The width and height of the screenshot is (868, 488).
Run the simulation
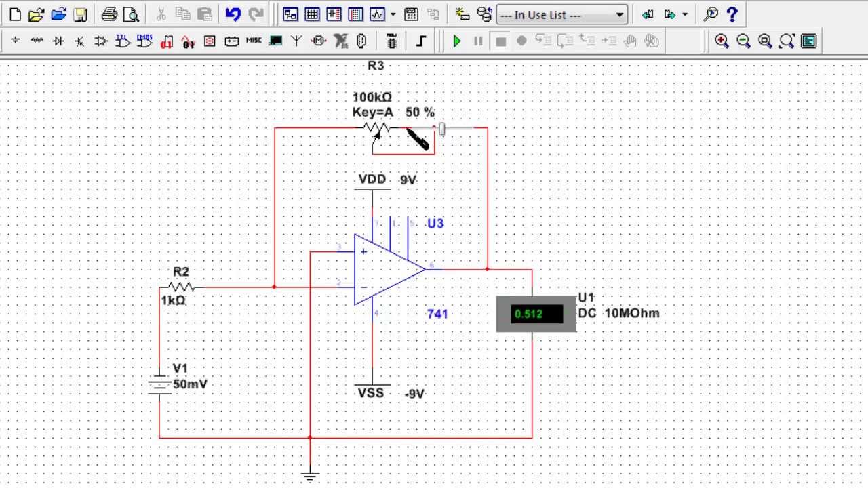tap(456, 41)
